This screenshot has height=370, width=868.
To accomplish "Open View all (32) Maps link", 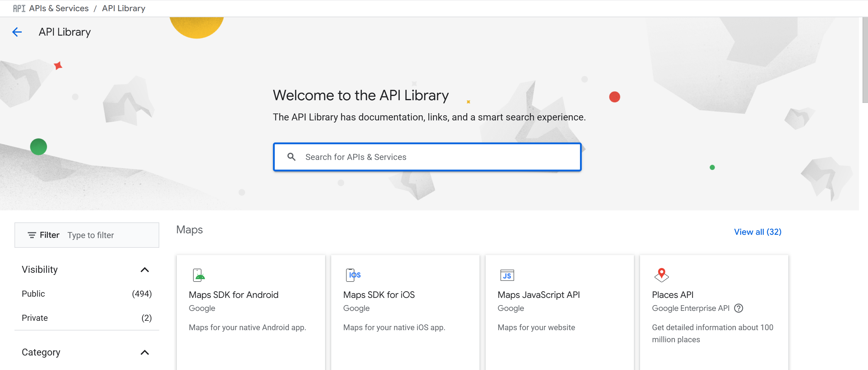I will pos(757,232).
